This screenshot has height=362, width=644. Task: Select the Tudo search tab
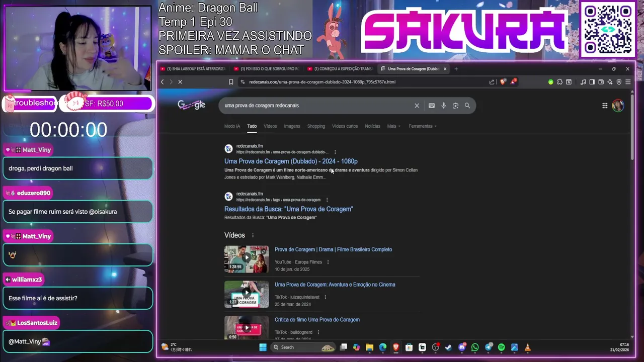coord(252,126)
